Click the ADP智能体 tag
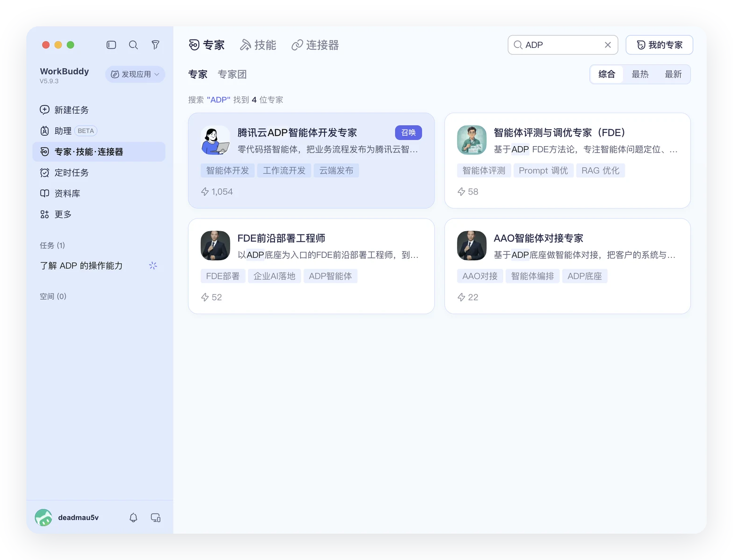 click(x=330, y=276)
